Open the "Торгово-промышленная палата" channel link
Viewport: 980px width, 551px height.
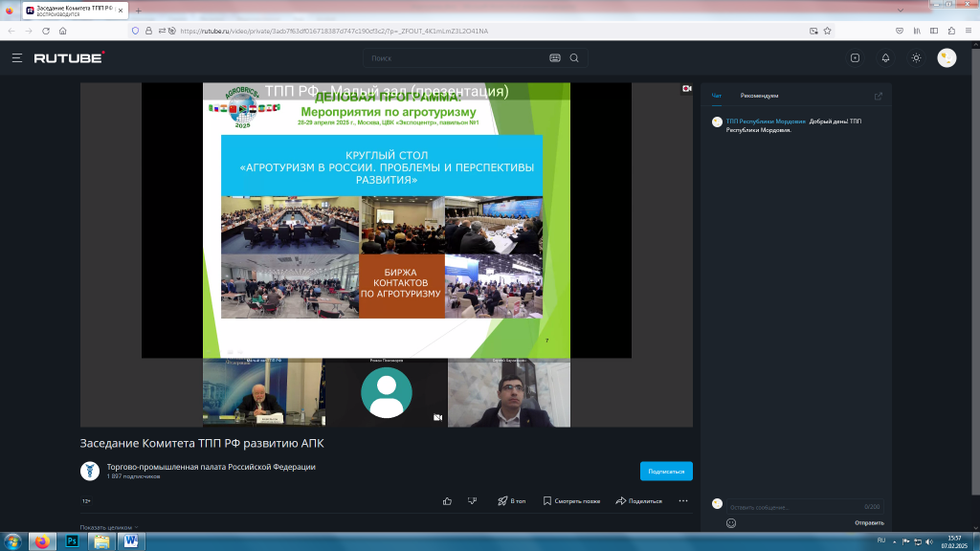tap(211, 467)
